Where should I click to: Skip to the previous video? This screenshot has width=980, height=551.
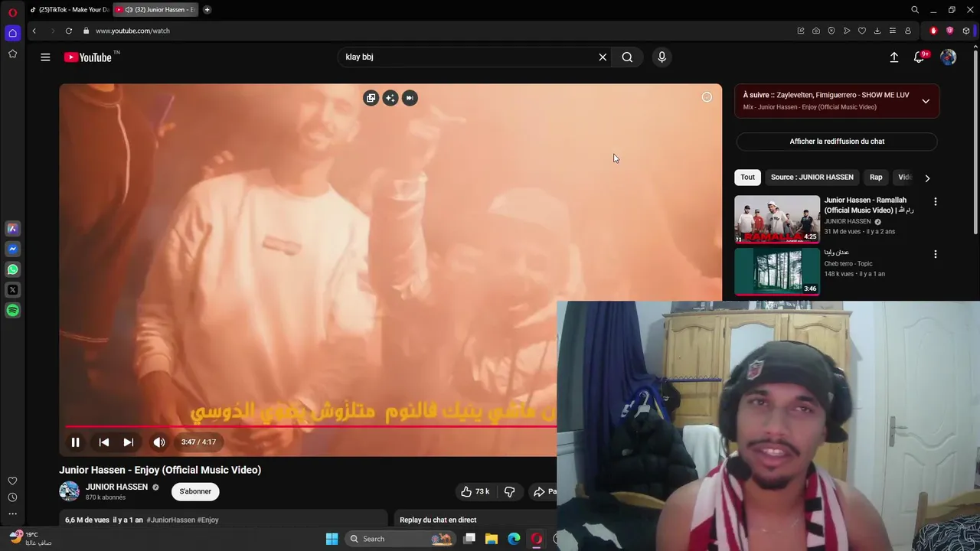coord(104,442)
